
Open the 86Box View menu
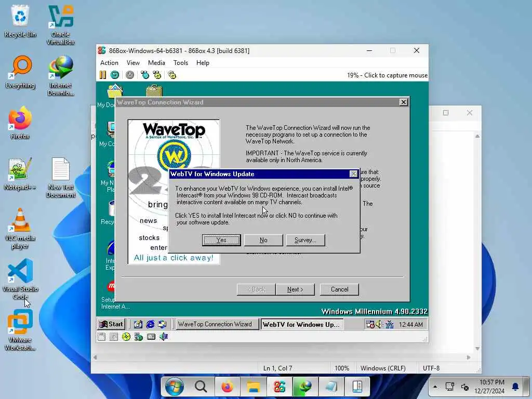point(133,63)
